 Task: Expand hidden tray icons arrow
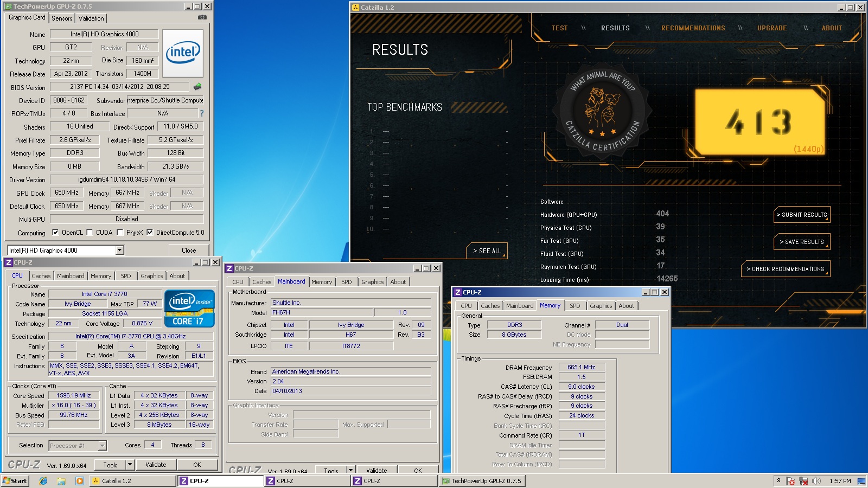coord(779,480)
